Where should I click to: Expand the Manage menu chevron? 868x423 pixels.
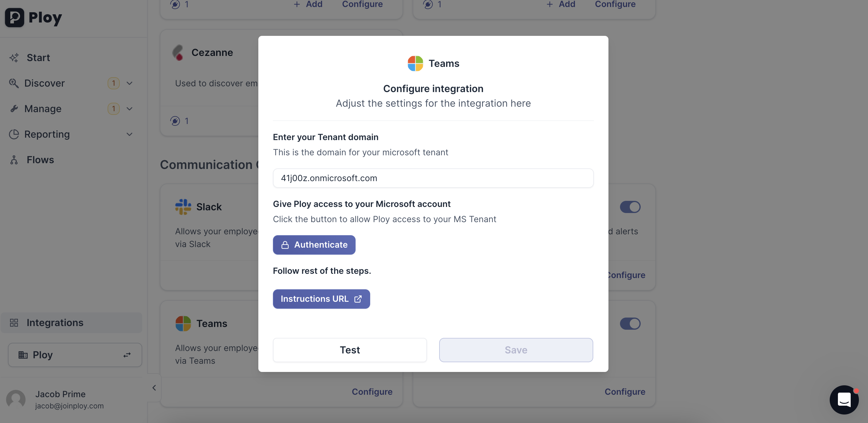pyautogui.click(x=129, y=109)
